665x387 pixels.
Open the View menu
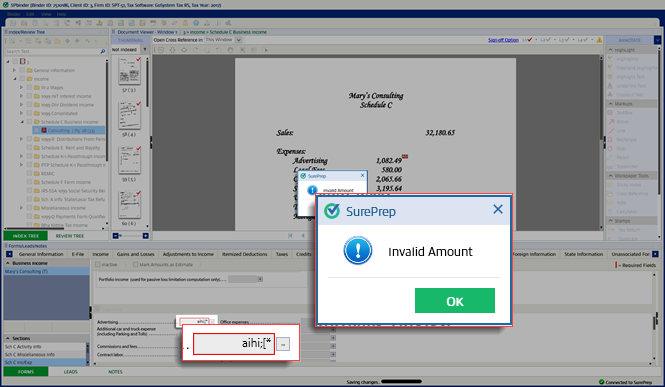(46, 14)
